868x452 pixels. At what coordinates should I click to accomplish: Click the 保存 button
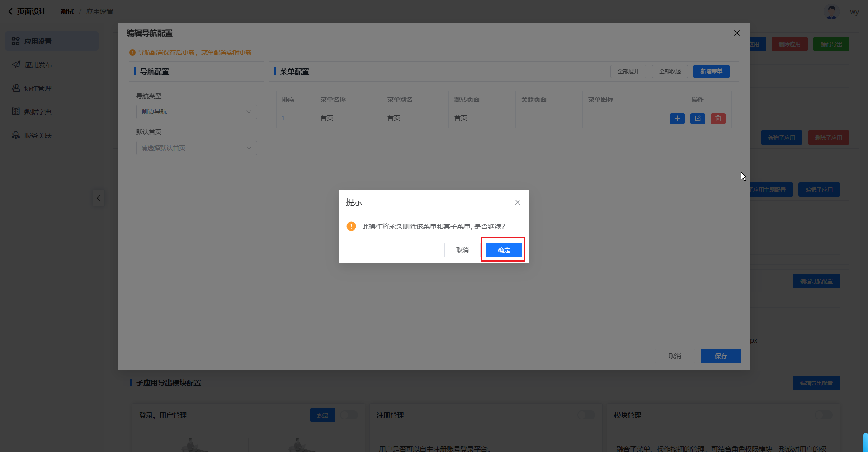click(x=721, y=356)
